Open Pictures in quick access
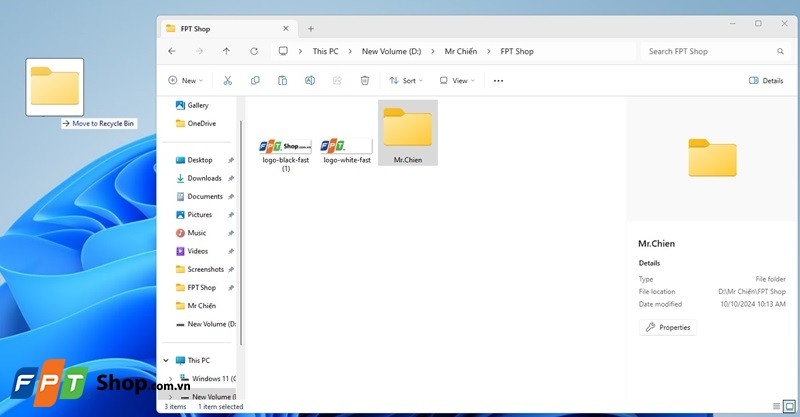The image size is (800, 417). [194, 215]
